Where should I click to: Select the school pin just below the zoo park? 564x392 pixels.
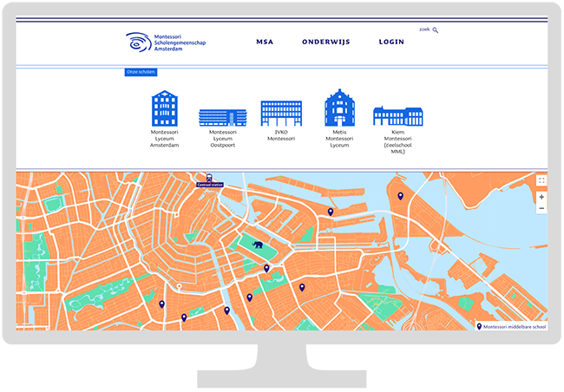[x=266, y=268]
